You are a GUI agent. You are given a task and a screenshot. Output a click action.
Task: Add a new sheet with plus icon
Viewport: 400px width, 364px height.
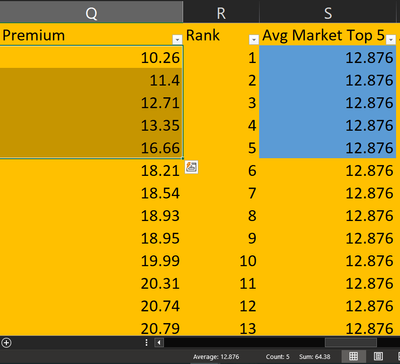click(6, 342)
